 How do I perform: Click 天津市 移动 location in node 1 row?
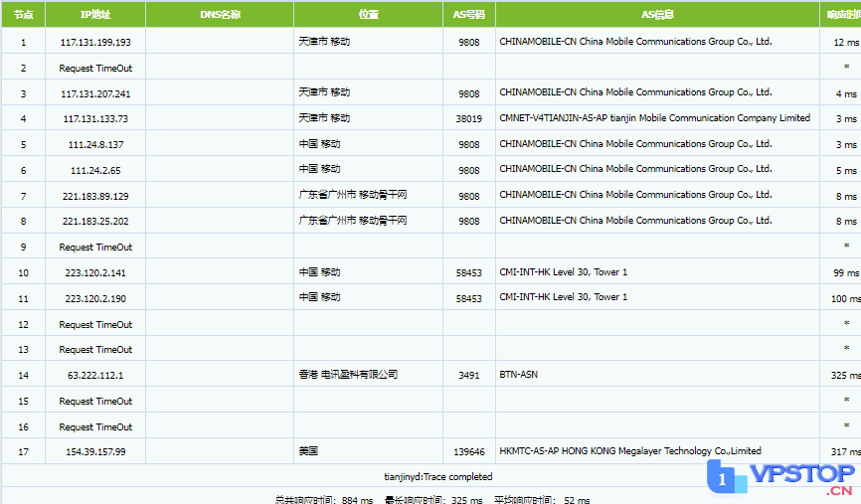click(324, 42)
